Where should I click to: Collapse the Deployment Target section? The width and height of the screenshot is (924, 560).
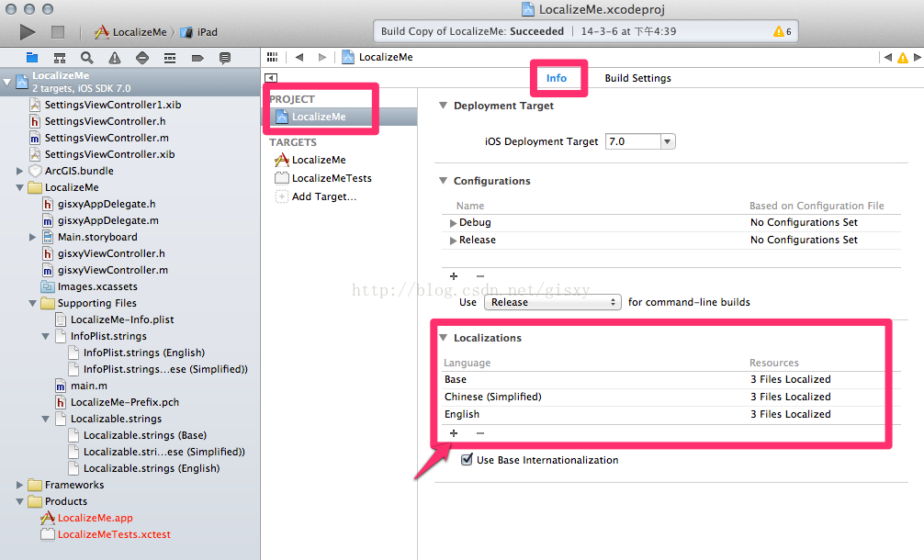[x=443, y=106]
